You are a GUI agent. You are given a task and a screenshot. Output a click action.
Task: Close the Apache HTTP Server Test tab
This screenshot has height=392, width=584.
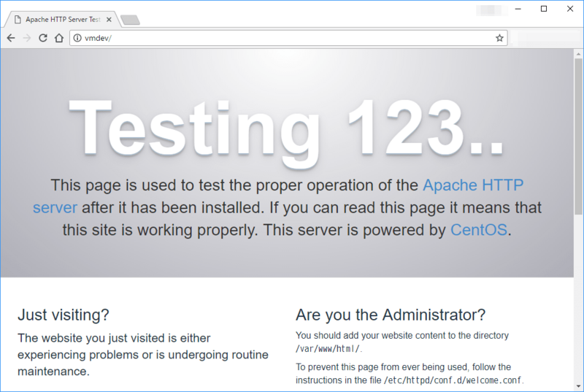109,20
